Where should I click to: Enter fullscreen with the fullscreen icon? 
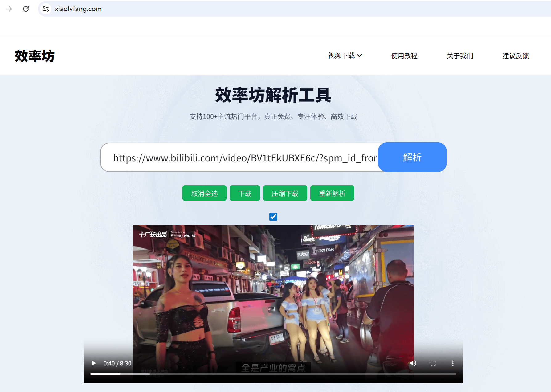click(x=433, y=363)
